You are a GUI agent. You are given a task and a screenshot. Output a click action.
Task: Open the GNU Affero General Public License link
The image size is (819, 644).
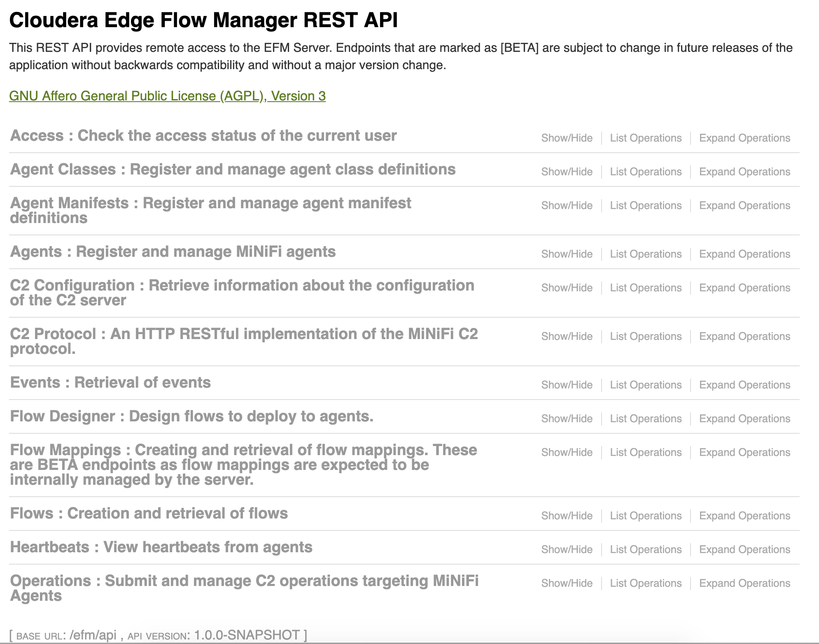[x=167, y=96]
